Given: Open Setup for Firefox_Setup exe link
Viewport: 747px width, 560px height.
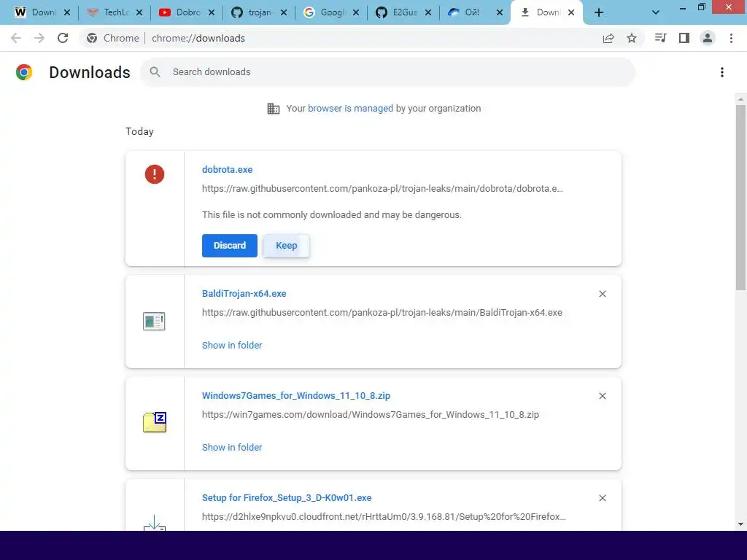Looking at the screenshot, I should click(x=287, y=497).
